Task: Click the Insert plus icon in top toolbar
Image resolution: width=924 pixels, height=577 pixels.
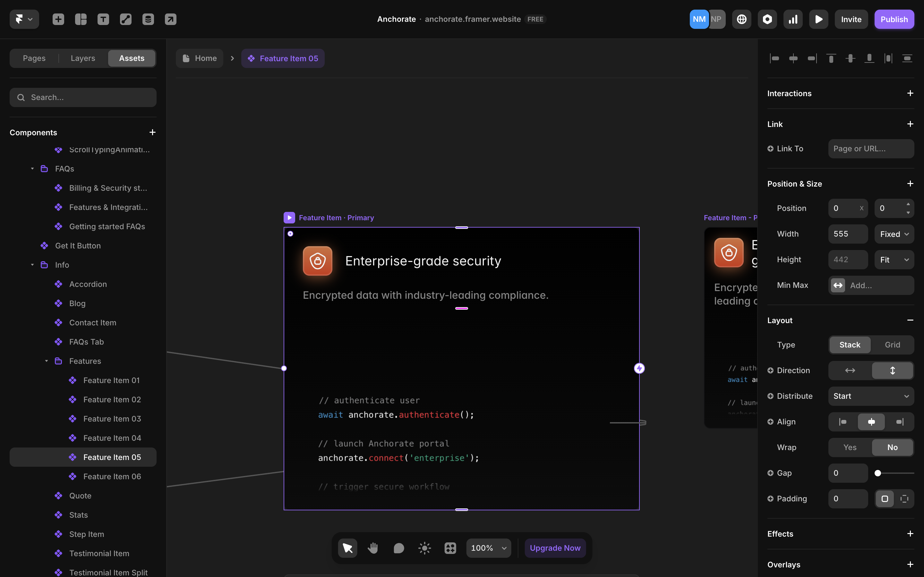Action: pyautogui.click(x=58, y=19)
